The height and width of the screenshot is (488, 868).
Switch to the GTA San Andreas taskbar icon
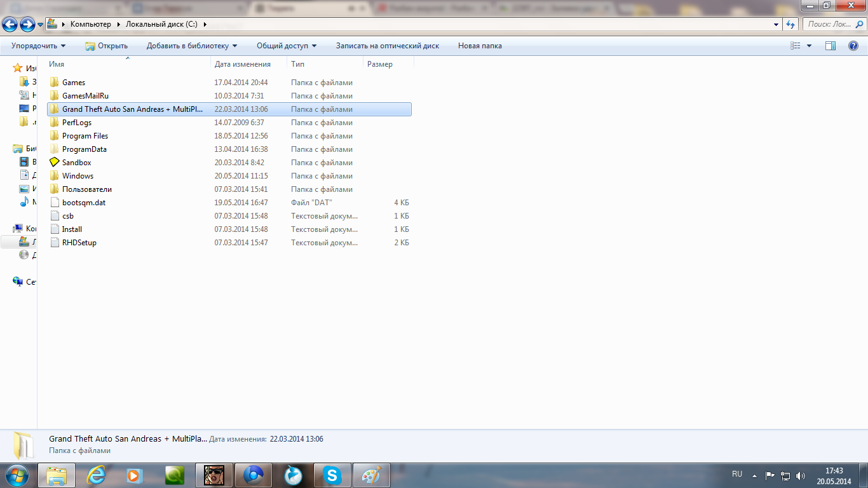tap(214, 475)
